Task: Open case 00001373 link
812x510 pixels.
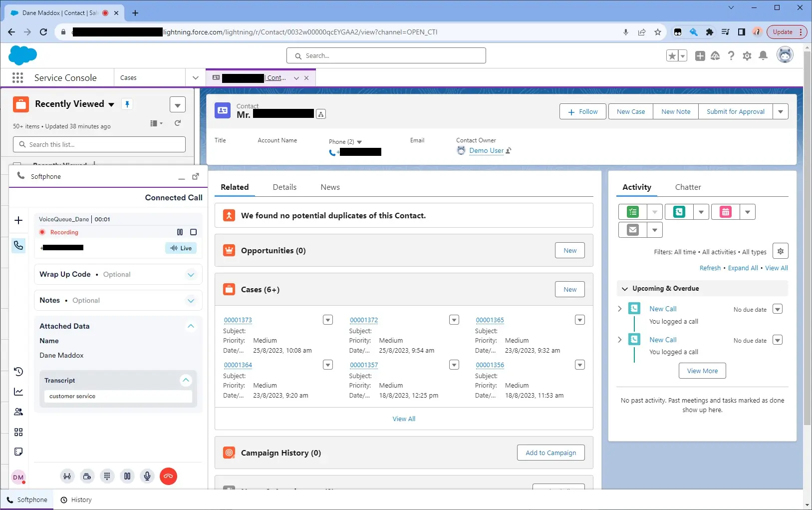Action: pyautogui.click(x=238, y=320)
